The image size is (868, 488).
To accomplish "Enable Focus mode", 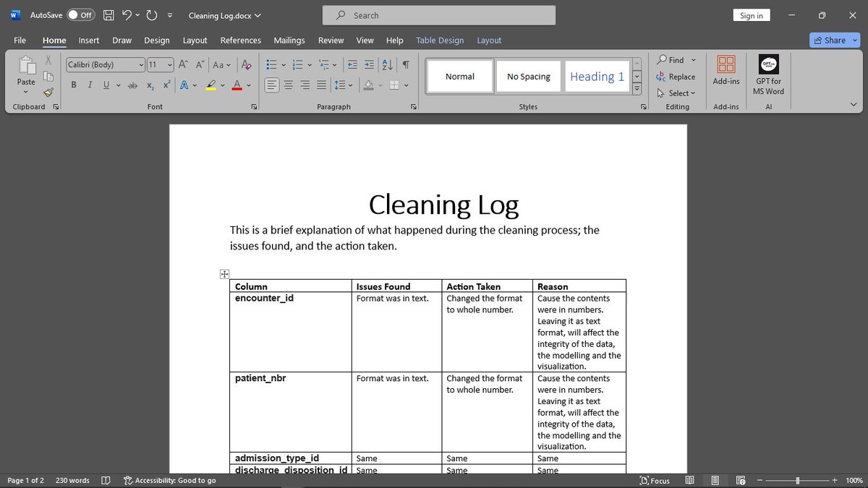I will [655, 480].
